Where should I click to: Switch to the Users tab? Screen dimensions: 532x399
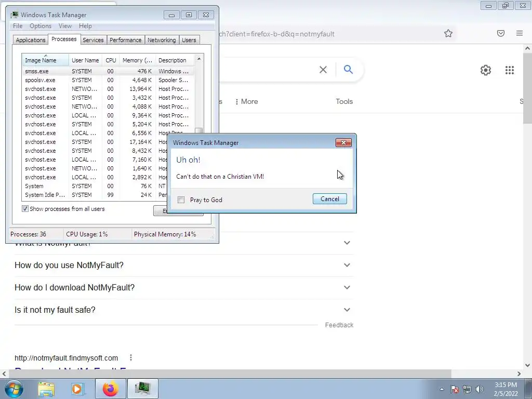click(x=189, y=40)
